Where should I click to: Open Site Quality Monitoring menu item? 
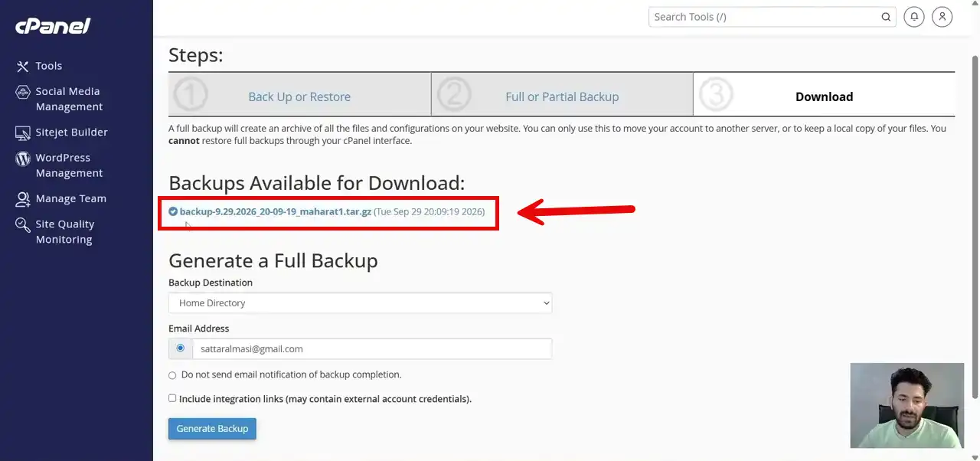coord(65,232)
